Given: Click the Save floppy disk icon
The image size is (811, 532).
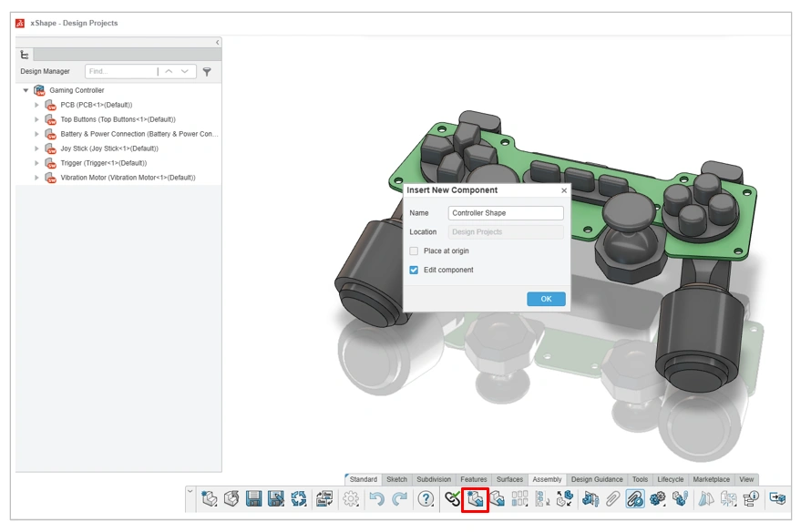Looking at the screenshot, I should pyautogui.click(x=254, y=499).
